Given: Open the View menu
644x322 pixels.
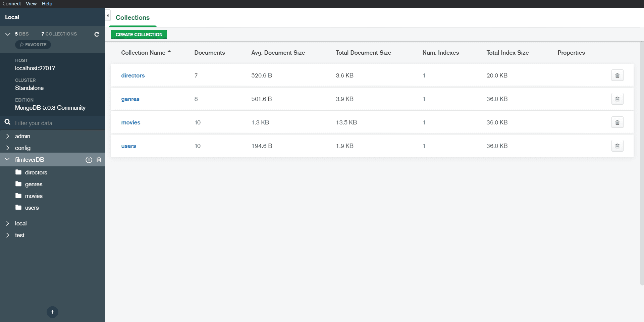Looking at the screenshot, I should click(x=31, y=4).
